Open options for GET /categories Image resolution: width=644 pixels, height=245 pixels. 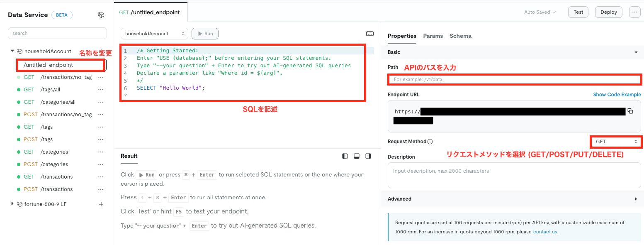(101, 152)
